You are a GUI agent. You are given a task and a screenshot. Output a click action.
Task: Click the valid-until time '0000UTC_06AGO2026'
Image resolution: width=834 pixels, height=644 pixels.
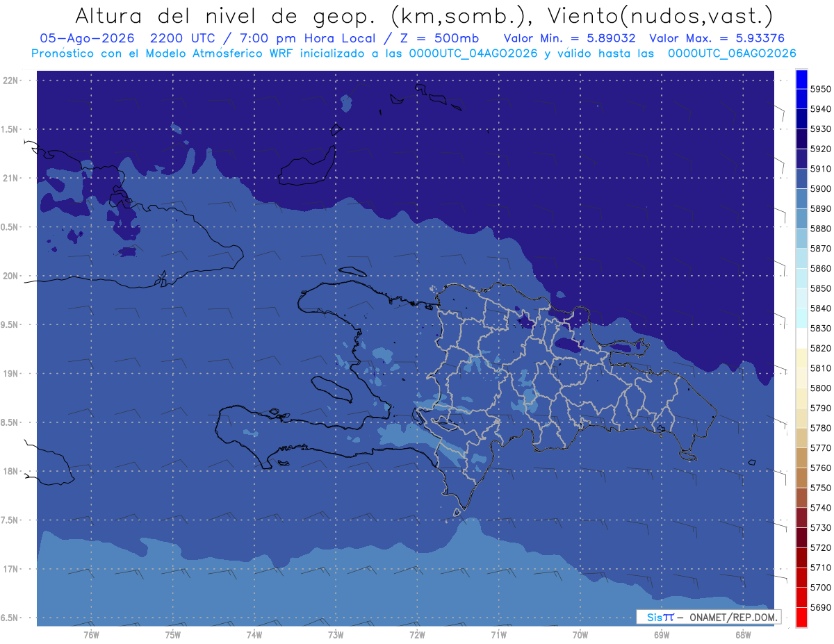pyautogui.click(x=733, y=53)
